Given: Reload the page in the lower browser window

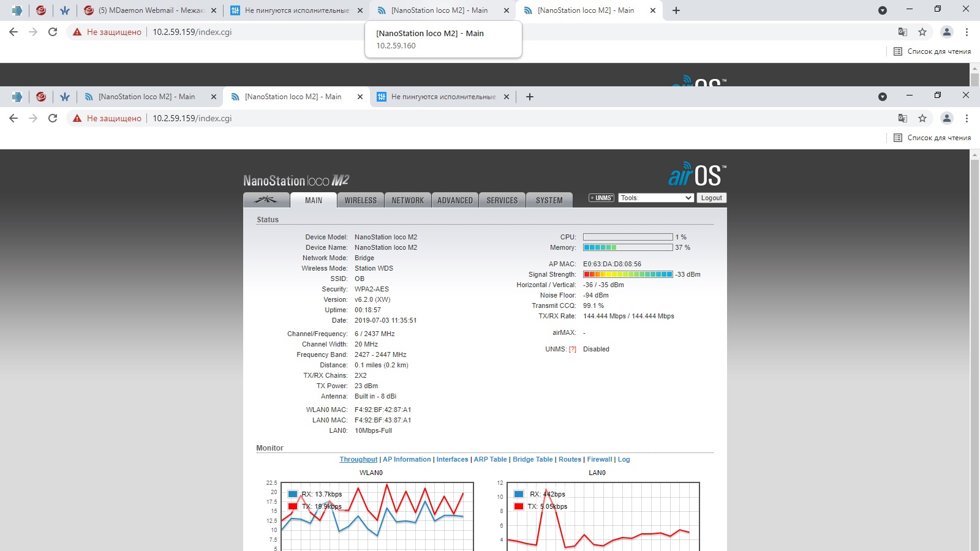Looking at the screenshot, I should (53, 118).
